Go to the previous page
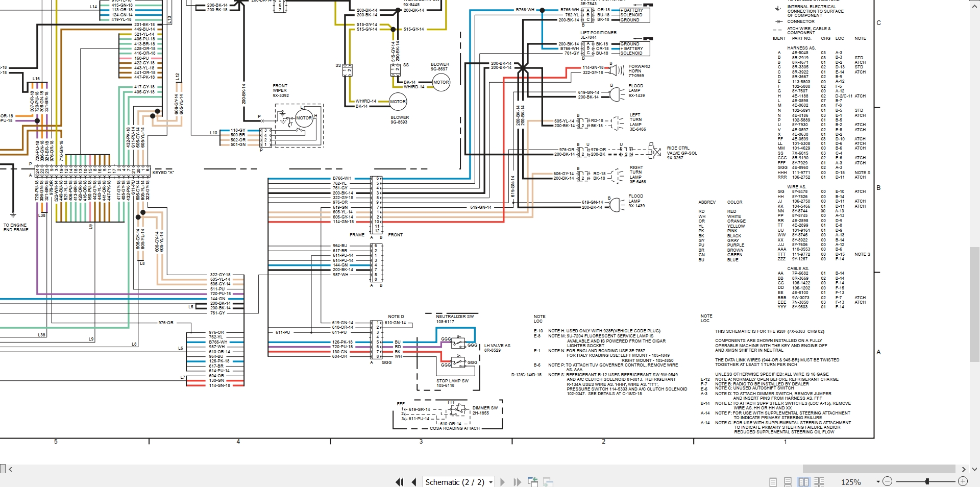 coord(414,482)
